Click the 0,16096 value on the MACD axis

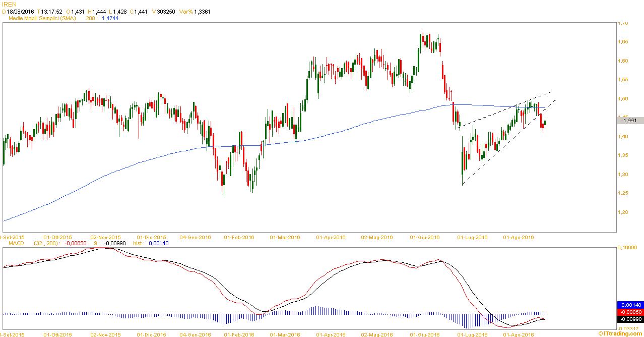pyautogui.click(x=627, y=248)
